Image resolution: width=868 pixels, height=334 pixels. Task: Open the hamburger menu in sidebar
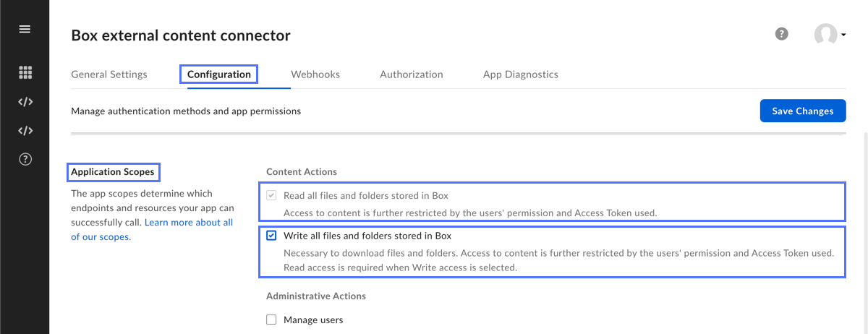click(25, 29)
